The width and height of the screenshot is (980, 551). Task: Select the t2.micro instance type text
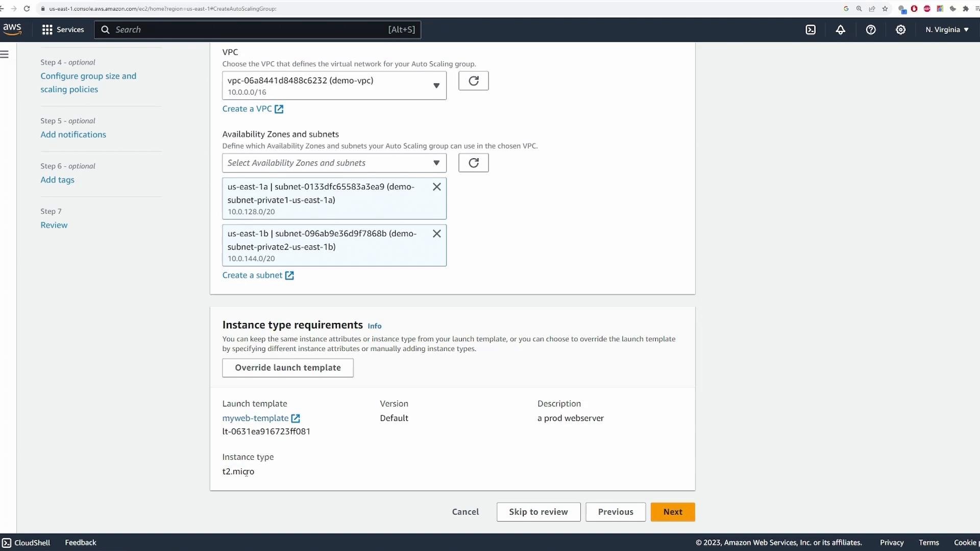click(x=238, y=471)
